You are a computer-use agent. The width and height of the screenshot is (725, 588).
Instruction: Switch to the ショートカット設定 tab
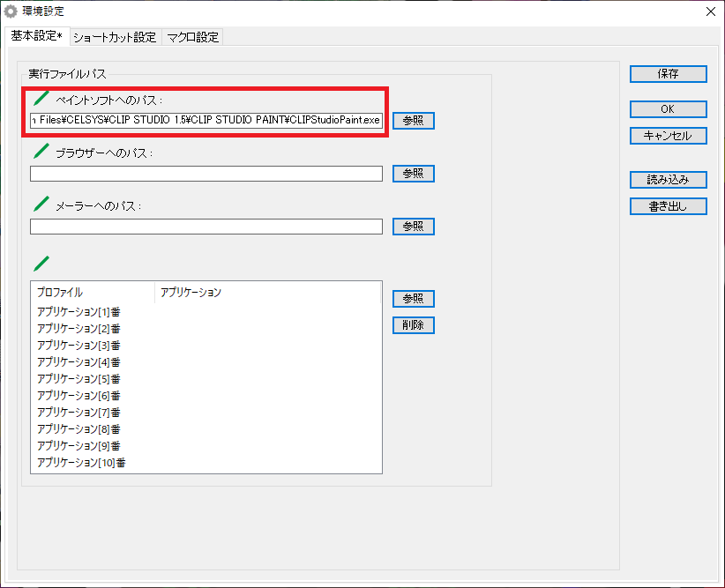point(115,37)
